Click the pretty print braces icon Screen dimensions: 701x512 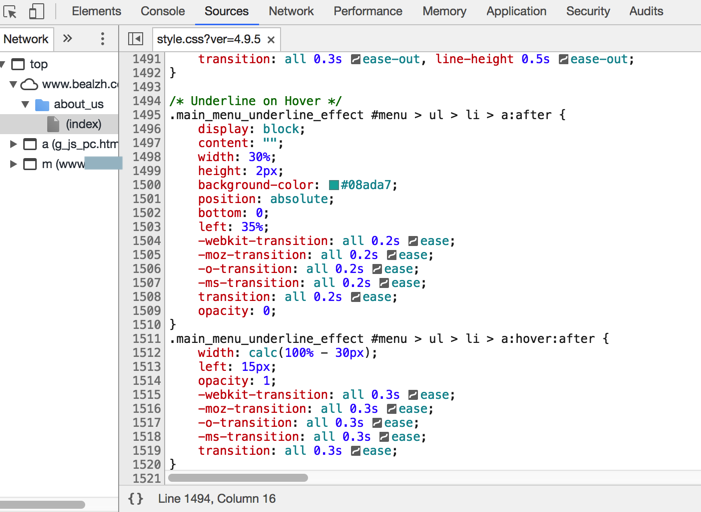136,498
